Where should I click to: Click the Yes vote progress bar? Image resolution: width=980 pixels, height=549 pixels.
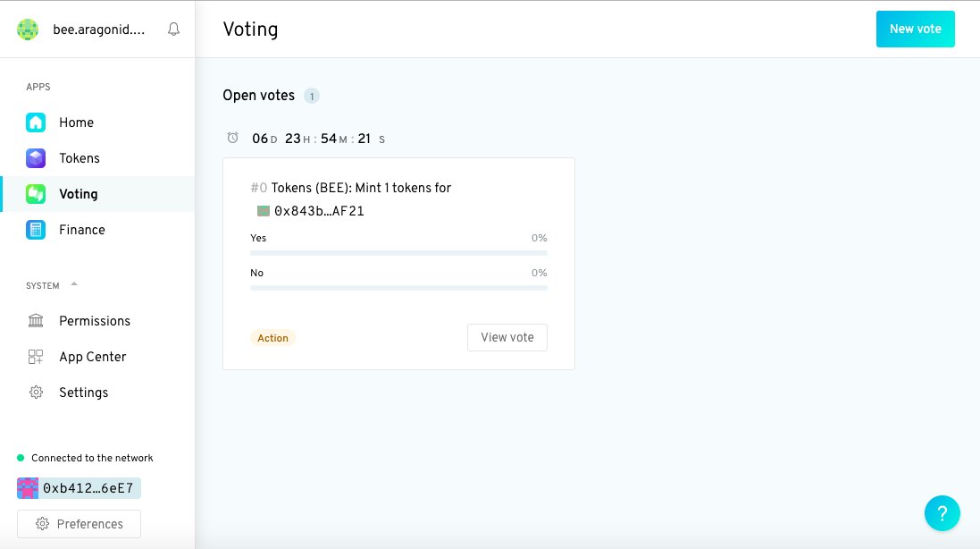[x=398, y=253]
